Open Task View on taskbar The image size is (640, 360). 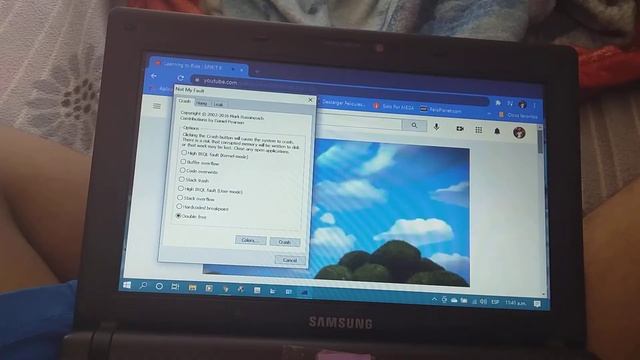(175, 287)
